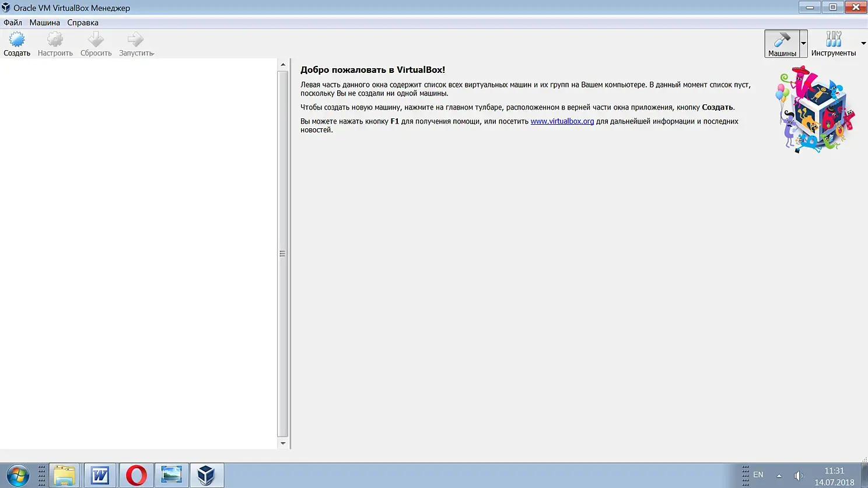Screen dimensions: 868x488
Task: Open the Файл menu
Action: pos(13,23)
